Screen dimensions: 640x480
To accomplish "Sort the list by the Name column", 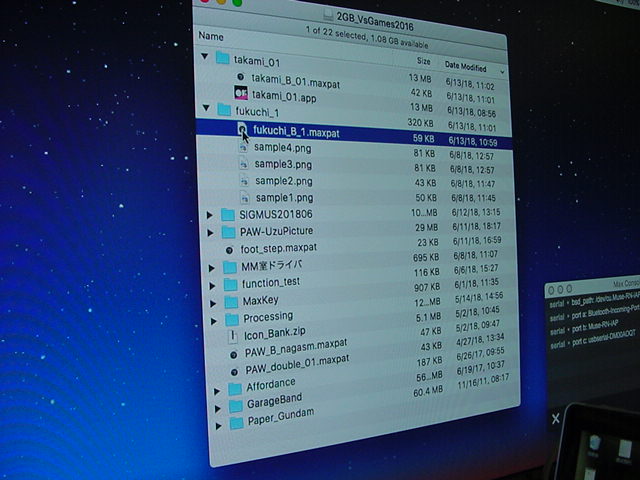I will (211, 36).
